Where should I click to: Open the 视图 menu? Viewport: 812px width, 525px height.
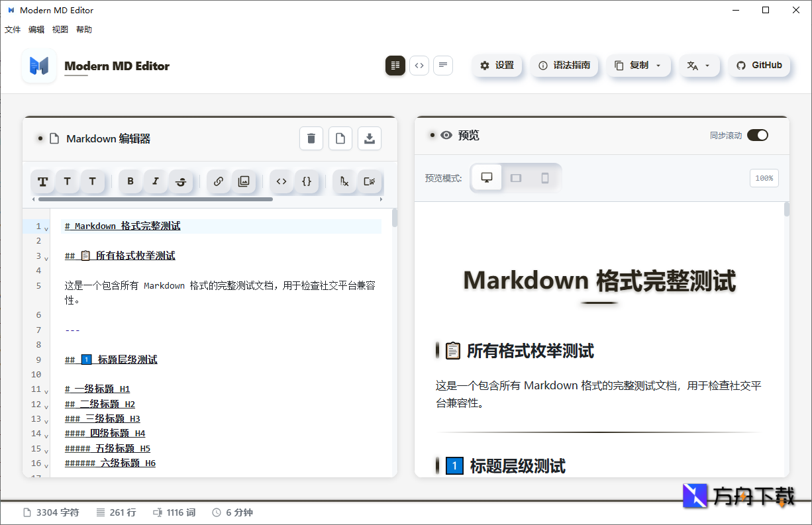60,29
